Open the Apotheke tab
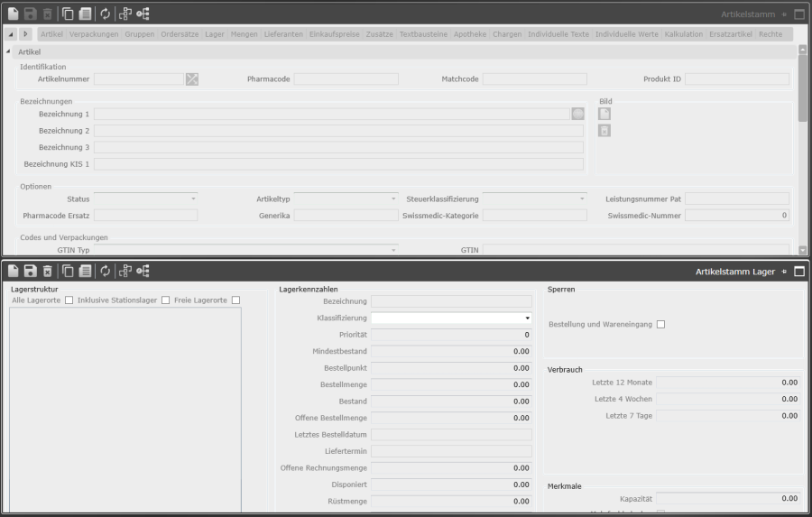Screen dimensions: 812x517 pos(470,34)
